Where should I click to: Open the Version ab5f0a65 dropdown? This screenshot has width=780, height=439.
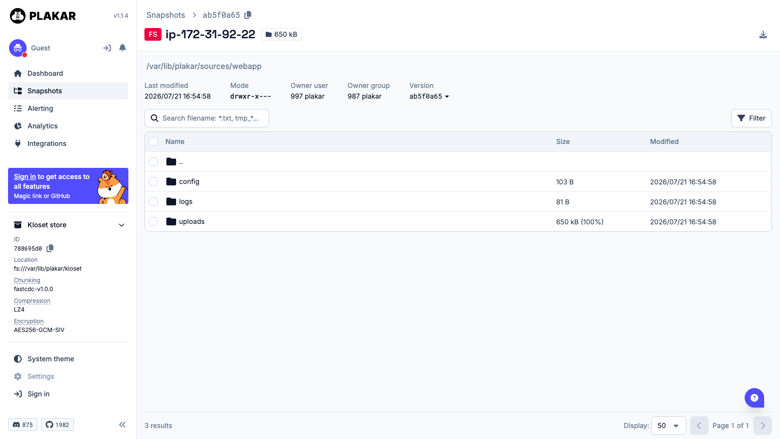coord(429,96)
